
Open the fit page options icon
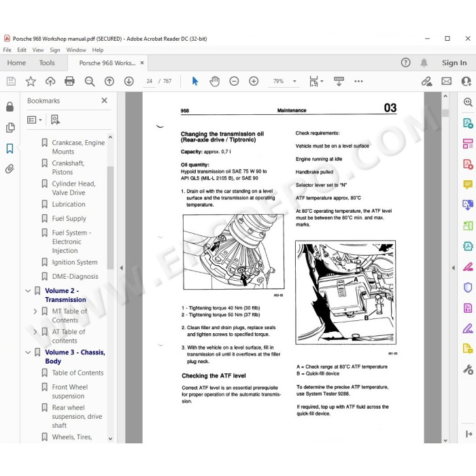tap(313, 81)
